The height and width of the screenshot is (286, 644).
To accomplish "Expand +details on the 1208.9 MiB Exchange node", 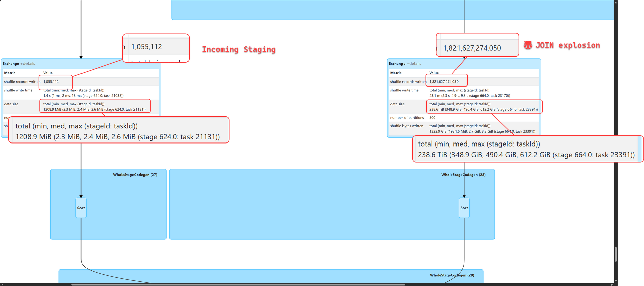I will point(28,64).
